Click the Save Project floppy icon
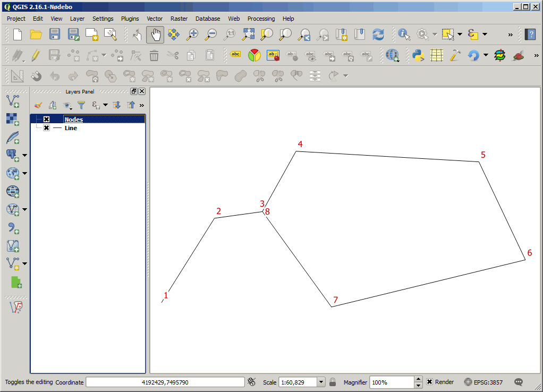Screen dimensions: 543x392 tap(55, 35)
